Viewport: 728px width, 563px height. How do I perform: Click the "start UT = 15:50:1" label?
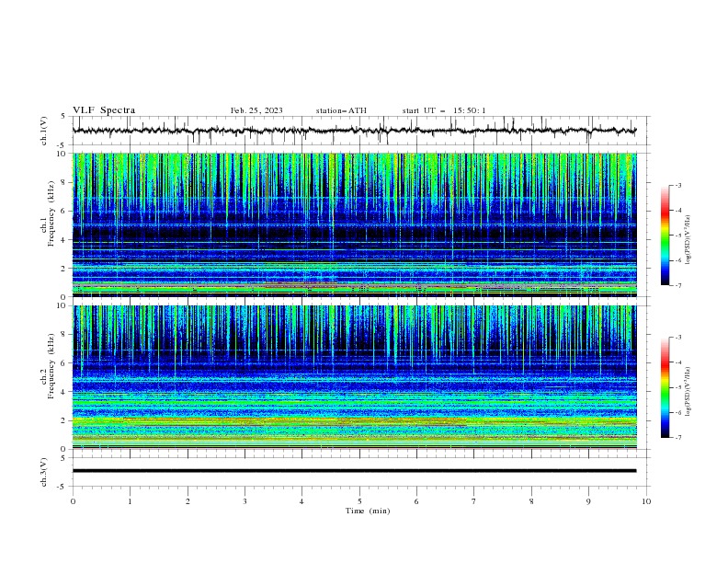(x=444, y=110)
